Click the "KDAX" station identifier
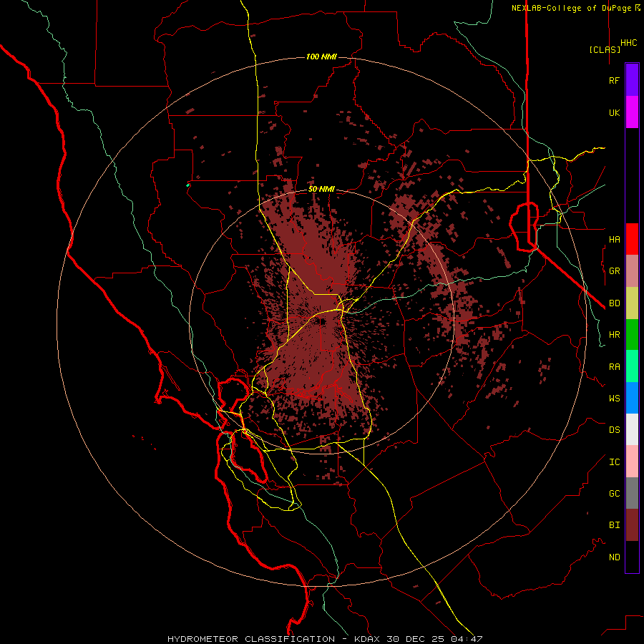This screenshot has width=644, height=644. click(367, 639)
